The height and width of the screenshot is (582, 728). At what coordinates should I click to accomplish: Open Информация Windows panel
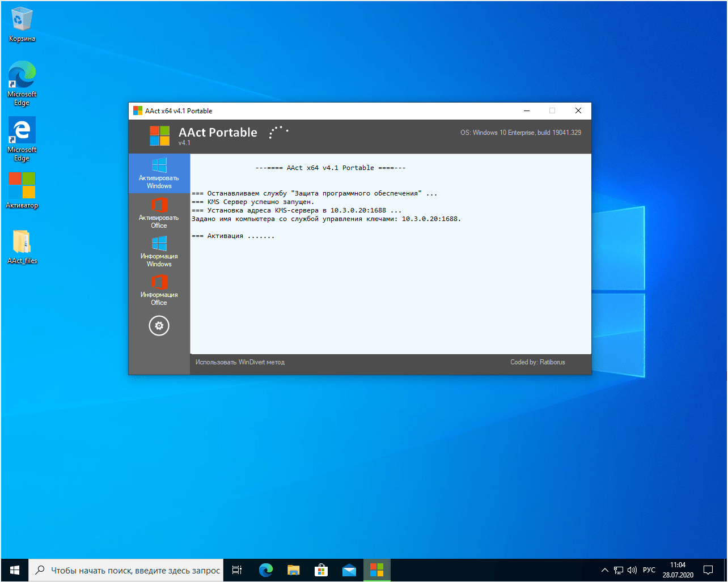[x=159, y=251]
